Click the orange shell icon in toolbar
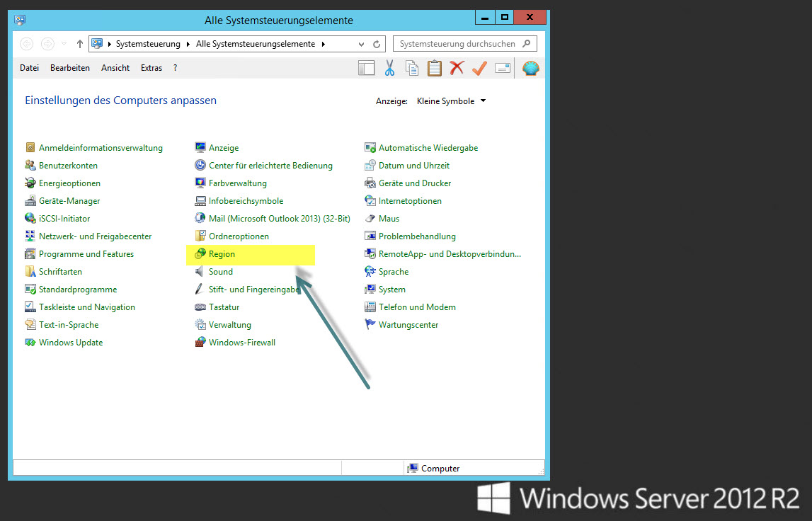This screenshot has width=812, height=521. point(531,68)
